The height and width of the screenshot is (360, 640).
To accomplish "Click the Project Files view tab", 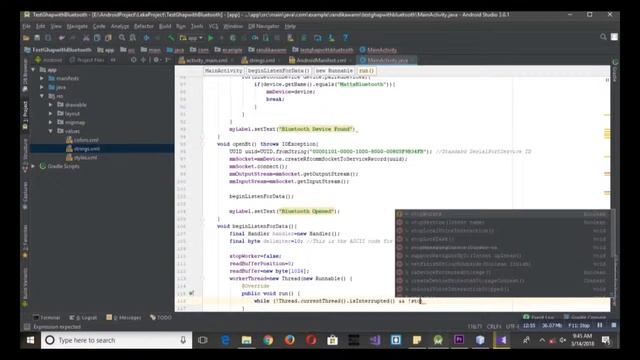I will click(x=87, y=60).
